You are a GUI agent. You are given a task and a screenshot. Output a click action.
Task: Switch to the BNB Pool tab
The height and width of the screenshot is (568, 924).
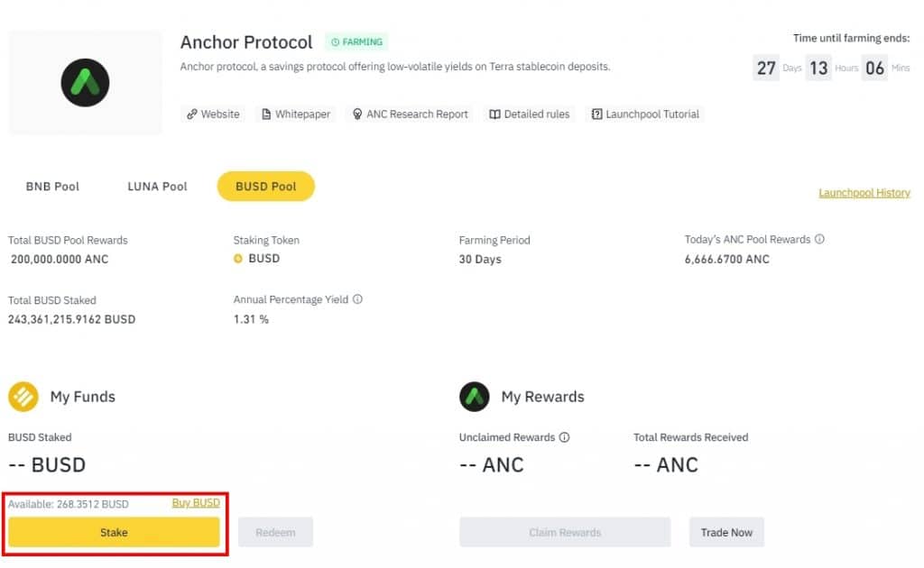point(52,187)
